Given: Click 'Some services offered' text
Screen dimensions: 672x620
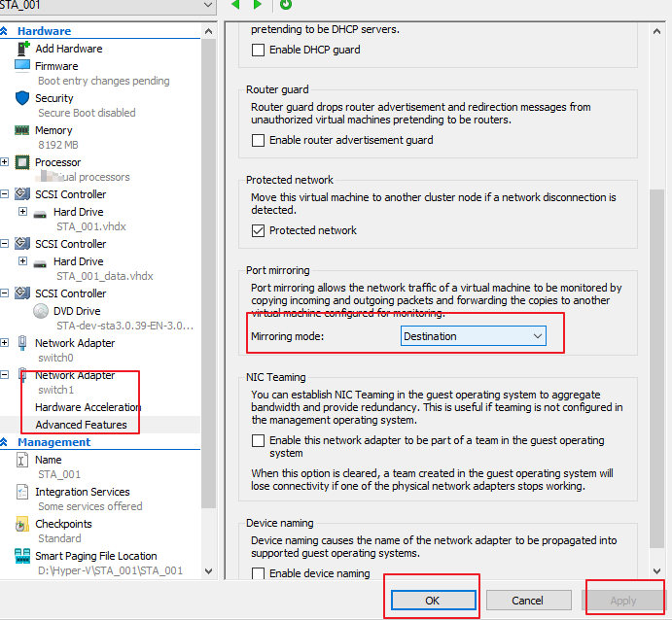Looking at the screenshot, I should coord(90,506).
